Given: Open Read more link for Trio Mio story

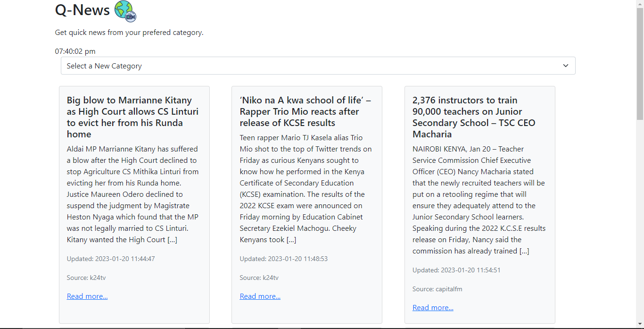Looking at the screenshot, I should click(260, 296).
